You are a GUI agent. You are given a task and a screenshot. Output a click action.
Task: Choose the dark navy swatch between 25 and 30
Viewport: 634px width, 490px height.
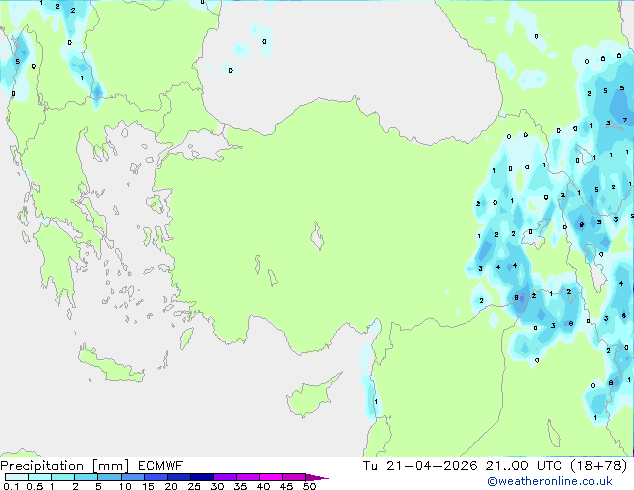click(201, 477)
